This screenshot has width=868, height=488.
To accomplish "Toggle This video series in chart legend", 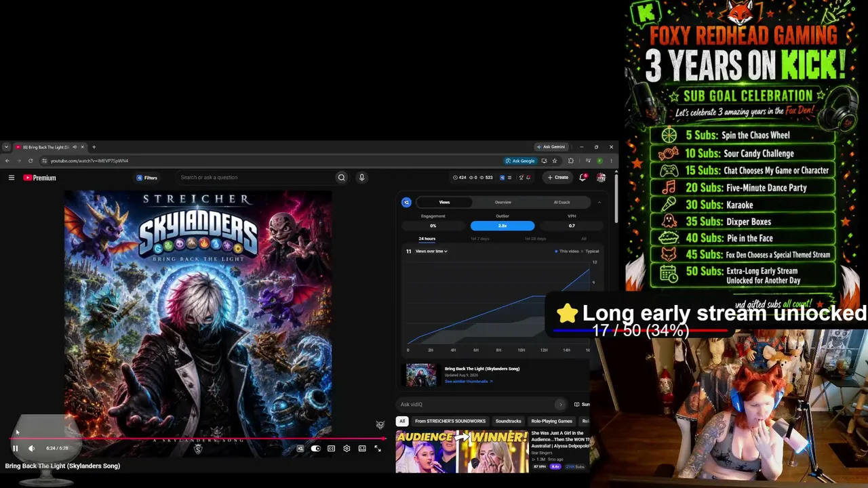I will tap(568, 251).
